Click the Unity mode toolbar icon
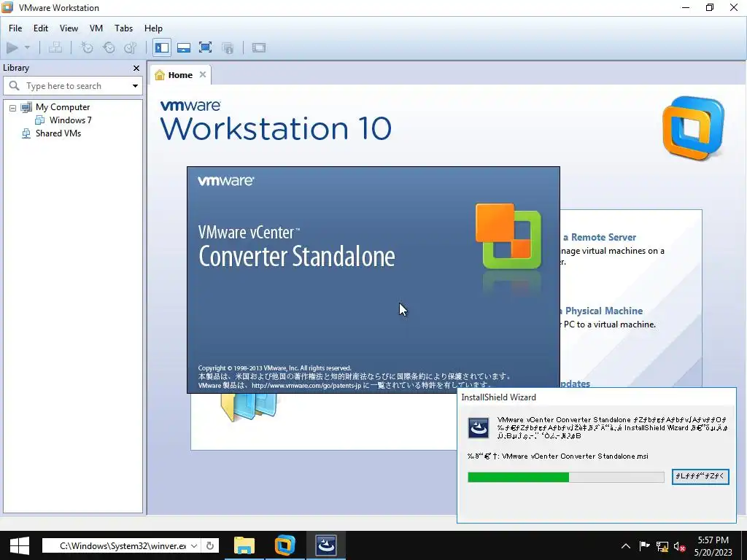Viewport: 747px width, 560px height. (x=228, y=47)
